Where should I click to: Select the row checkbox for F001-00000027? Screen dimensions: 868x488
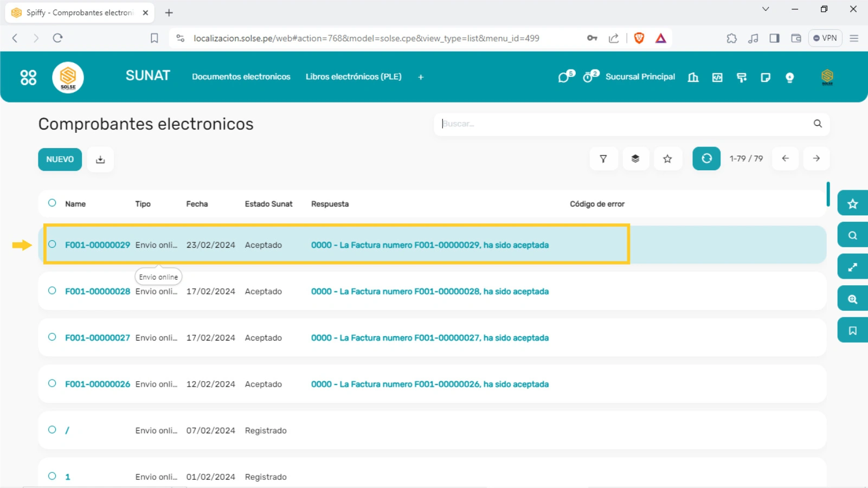52,337
